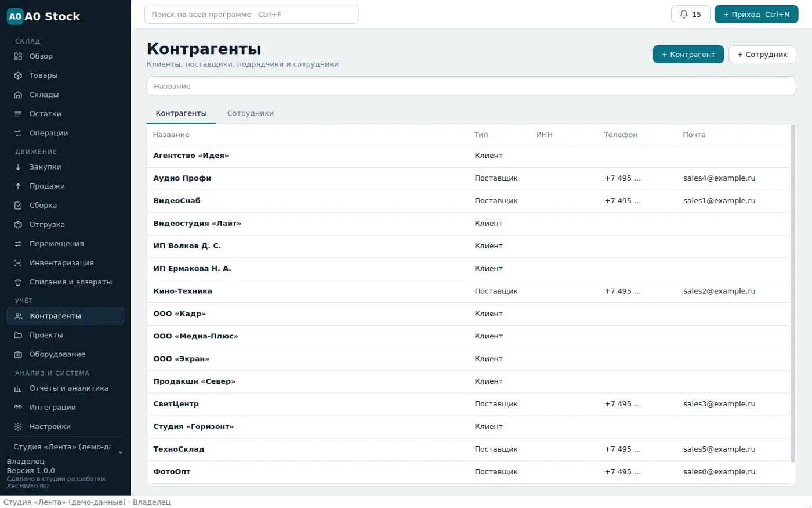Click the + Сотрудник button

pos(762,55)
